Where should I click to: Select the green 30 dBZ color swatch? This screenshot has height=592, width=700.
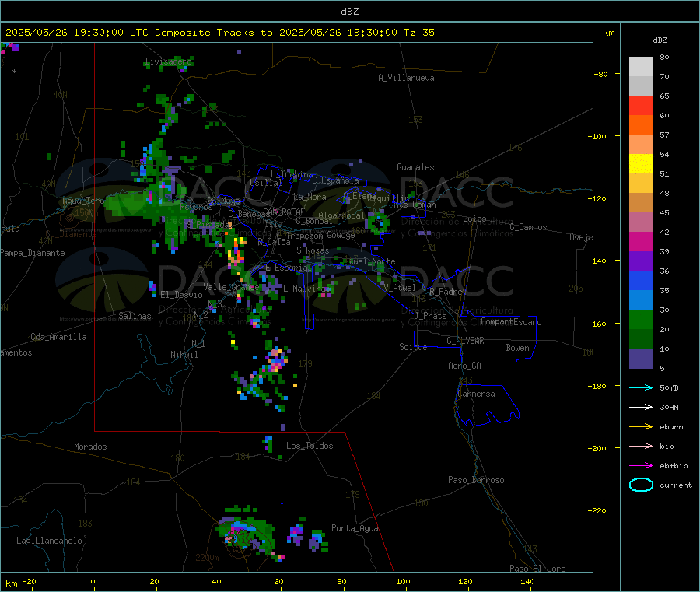(x=641, y=319)
